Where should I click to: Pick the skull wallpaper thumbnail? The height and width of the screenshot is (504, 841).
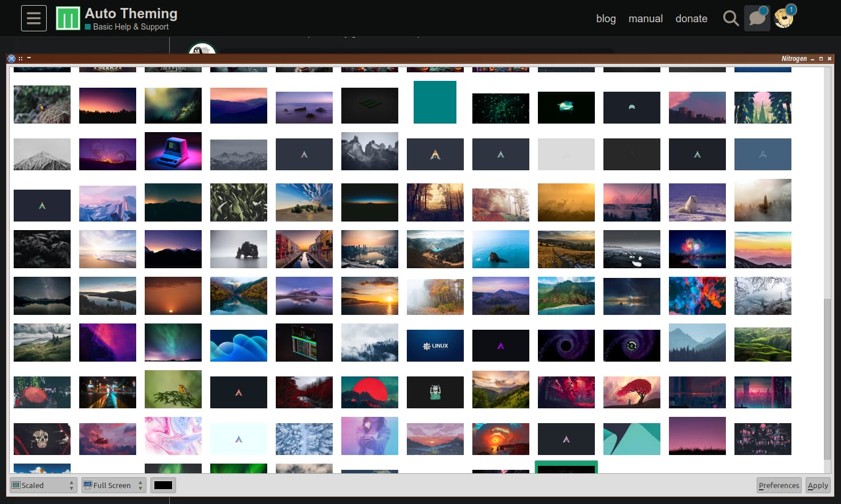tap(42, 439)
